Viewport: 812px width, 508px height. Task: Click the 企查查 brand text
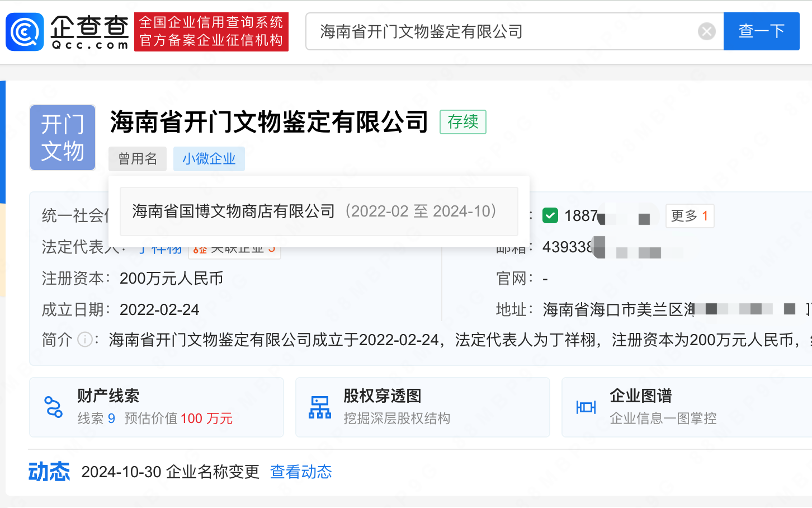pyautogui.click(x=89, y=27)
